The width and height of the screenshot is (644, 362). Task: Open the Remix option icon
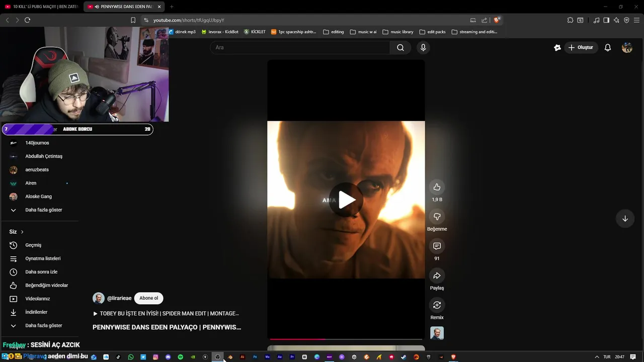pos(437,305)
